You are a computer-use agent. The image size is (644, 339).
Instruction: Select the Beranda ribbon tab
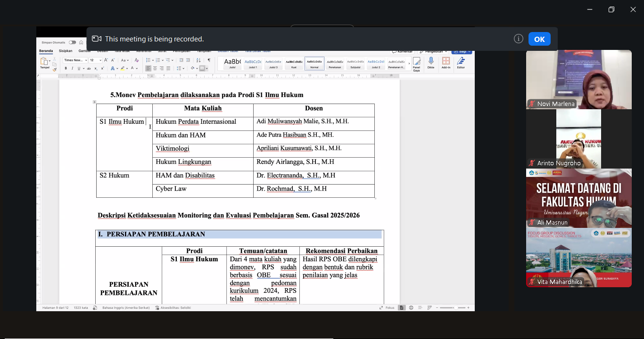point(46,51)
